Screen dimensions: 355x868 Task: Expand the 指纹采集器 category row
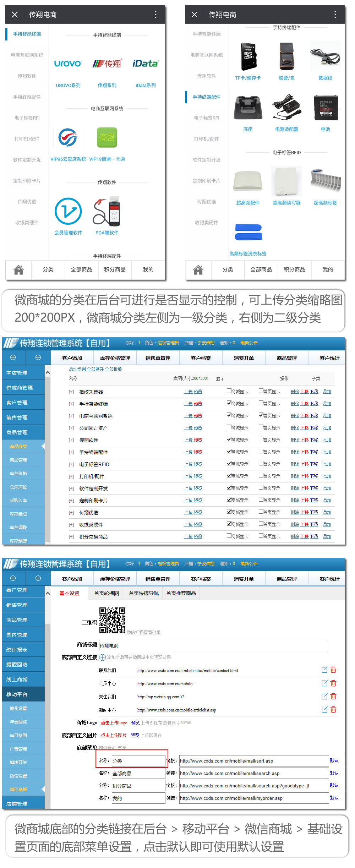click(71, 392)
